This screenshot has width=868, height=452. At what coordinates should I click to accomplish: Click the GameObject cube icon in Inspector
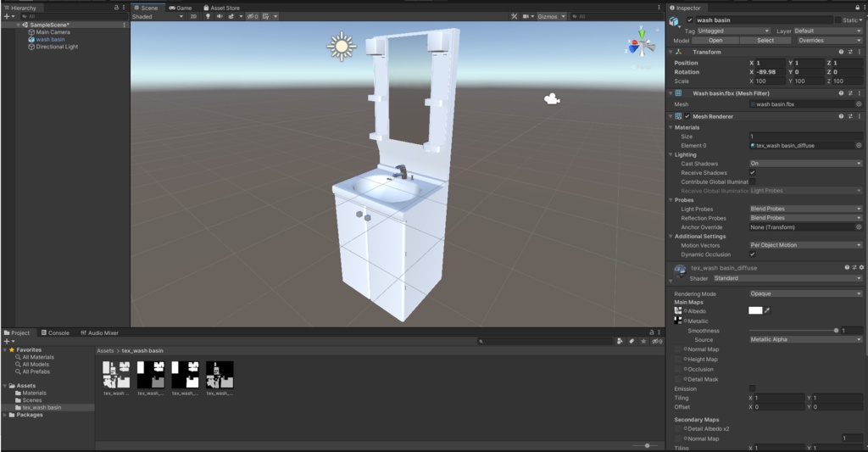click(674, 21)
